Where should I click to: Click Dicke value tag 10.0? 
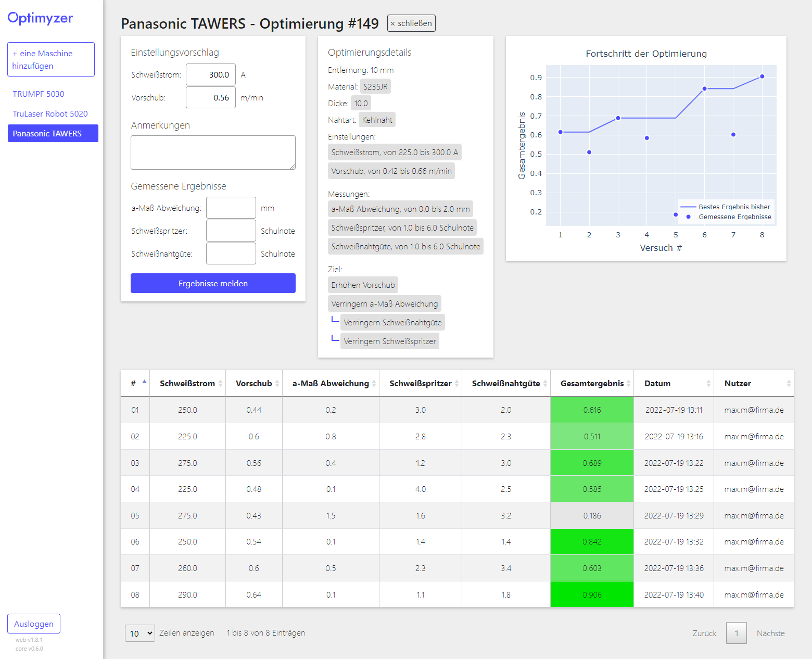click(361, 103)
